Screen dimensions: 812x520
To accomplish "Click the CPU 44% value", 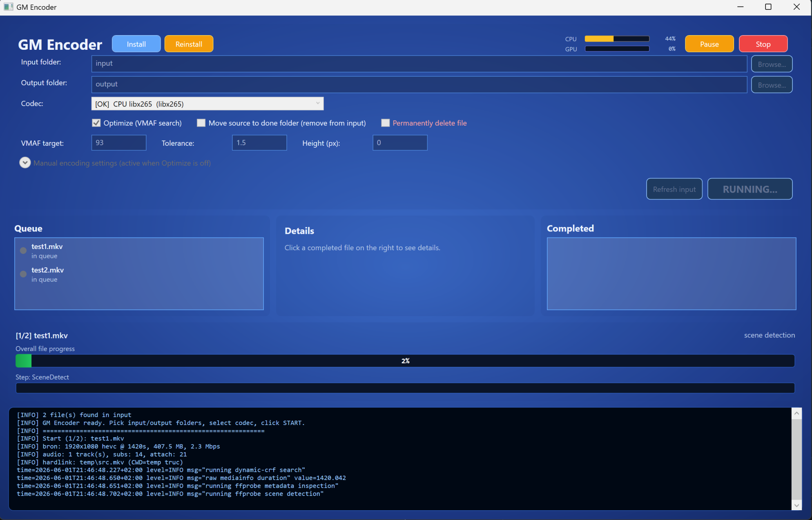I will (x=670, y=39).
